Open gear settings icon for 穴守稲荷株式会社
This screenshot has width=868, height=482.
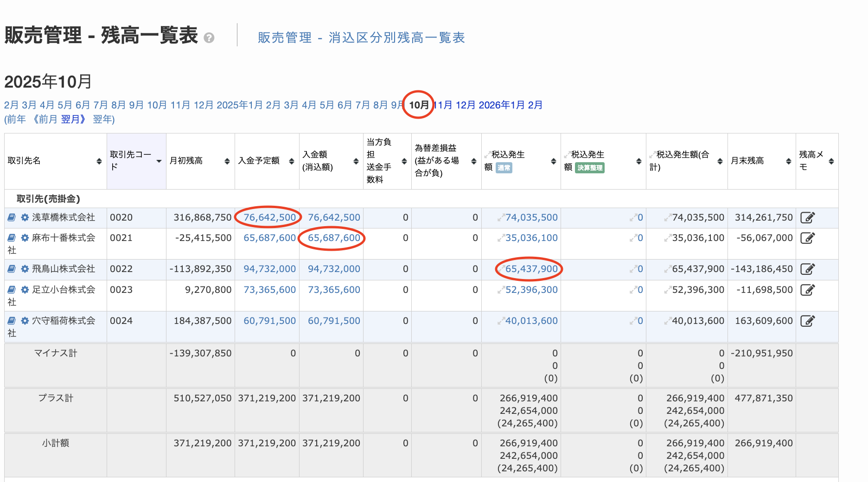tap(25, 321)
